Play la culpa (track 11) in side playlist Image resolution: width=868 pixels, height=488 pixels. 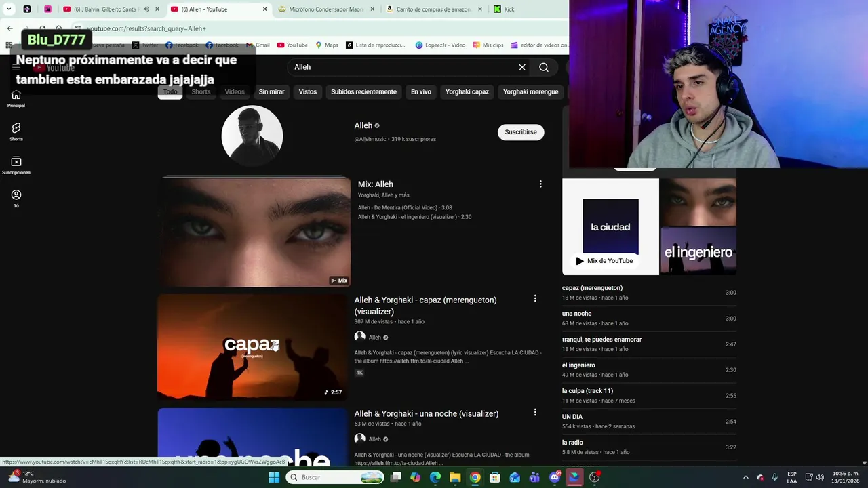(649, 395)
